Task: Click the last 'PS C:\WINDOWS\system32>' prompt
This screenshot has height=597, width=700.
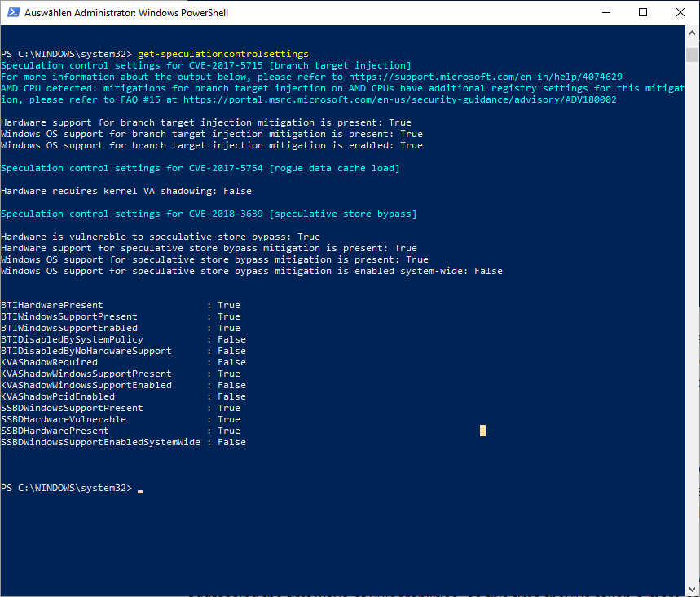Action: [66, 488]
